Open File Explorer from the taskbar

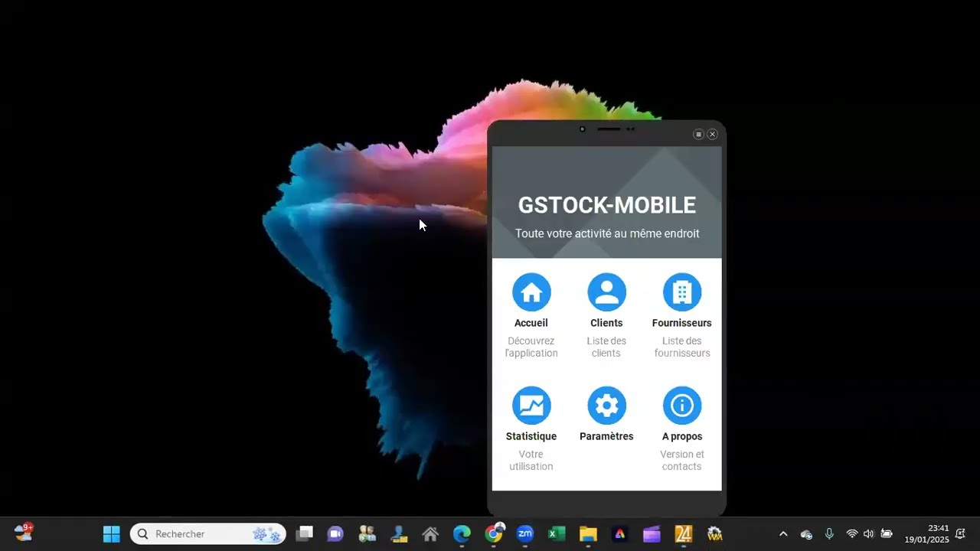point(588,533)
